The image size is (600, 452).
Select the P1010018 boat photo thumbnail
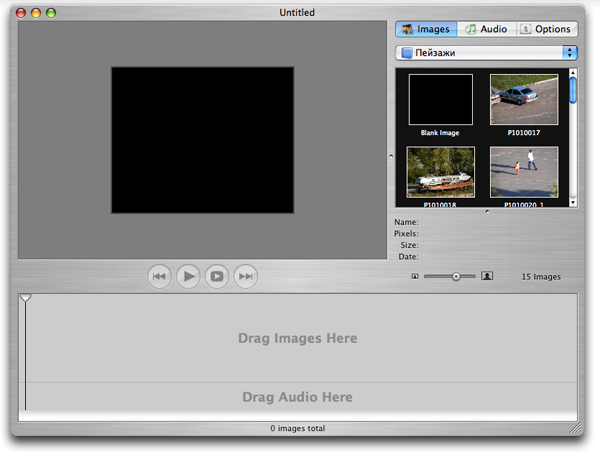(x=440, y=173)
